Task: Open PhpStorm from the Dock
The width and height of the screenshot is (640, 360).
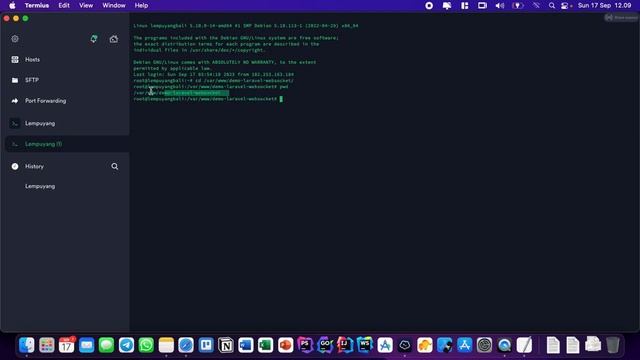Action: point(305,345)
